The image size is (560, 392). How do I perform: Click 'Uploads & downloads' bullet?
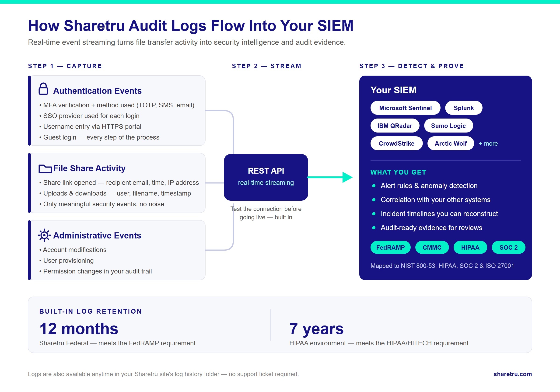tap(115, 193)
